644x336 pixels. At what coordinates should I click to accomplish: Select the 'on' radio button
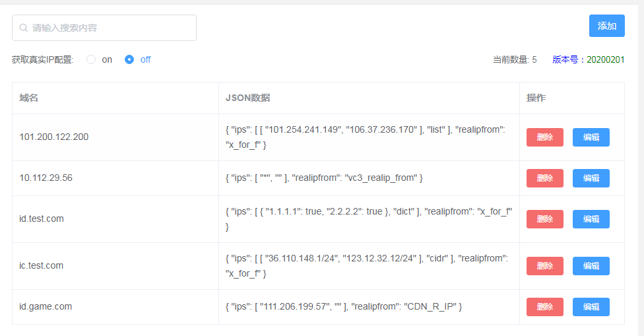(91, 59)
